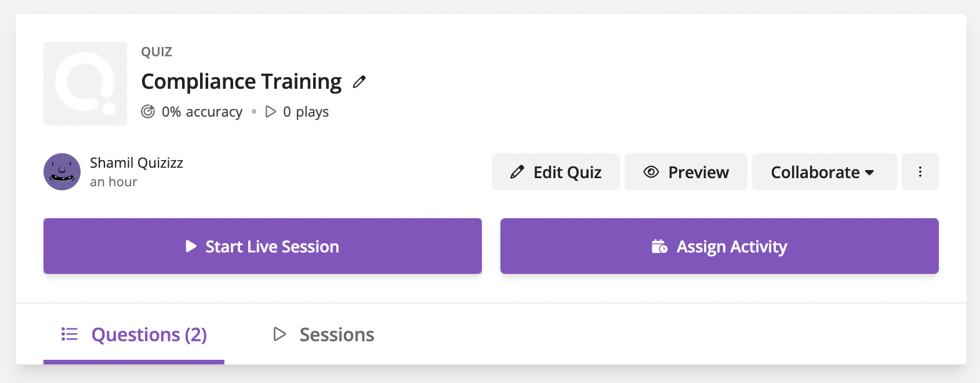Expand the Collaborate dropdown
The width and height of the screenshot is (980, 383).
[x=825, y=172]
